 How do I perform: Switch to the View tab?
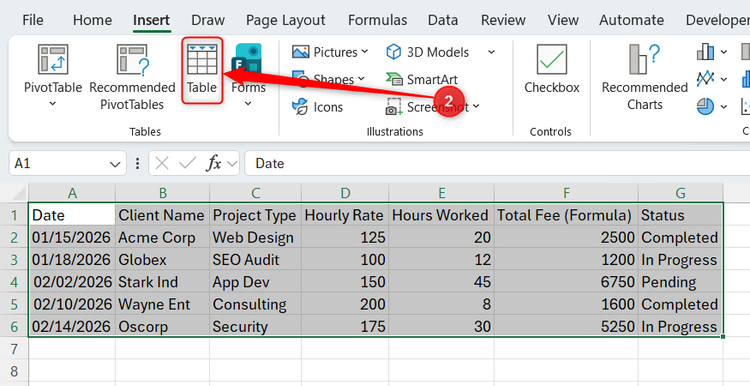(x=563, y=20)
